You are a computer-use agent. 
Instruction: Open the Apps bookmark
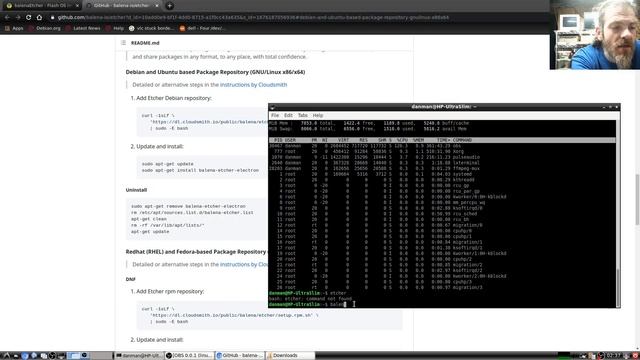click(14, 28)
